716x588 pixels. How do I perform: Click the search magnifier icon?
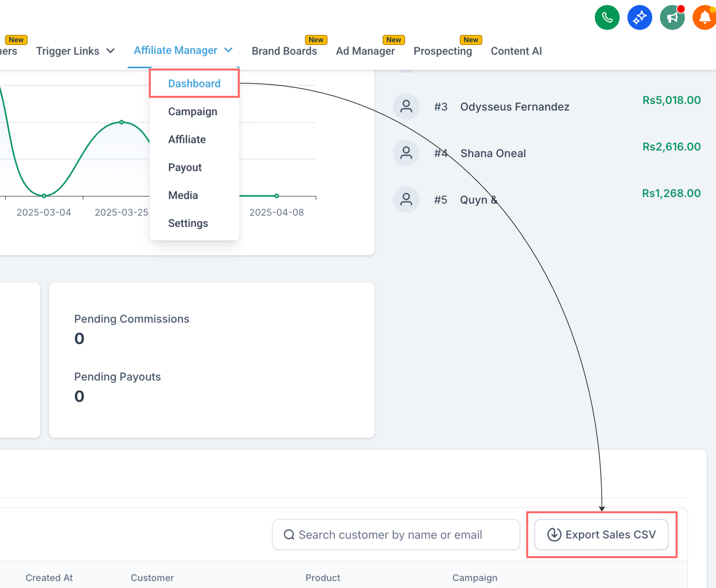pyautogui.click(x=289, y=534)
